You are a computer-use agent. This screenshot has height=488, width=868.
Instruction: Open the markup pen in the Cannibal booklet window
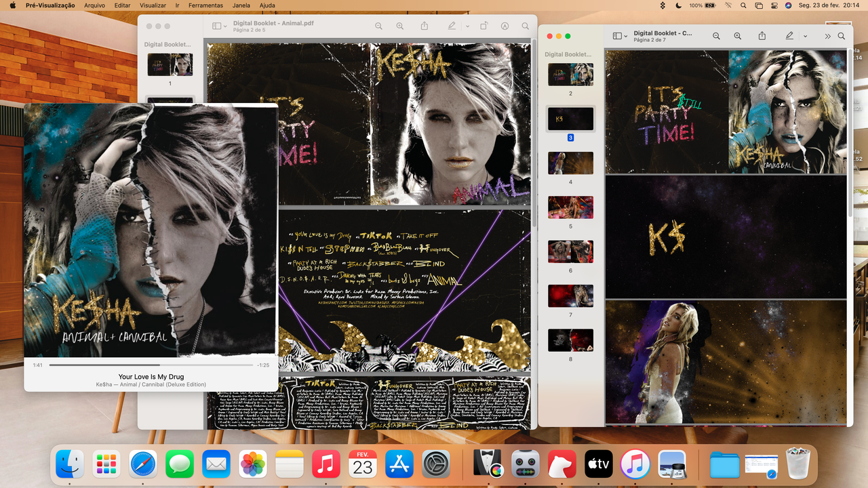789,36
